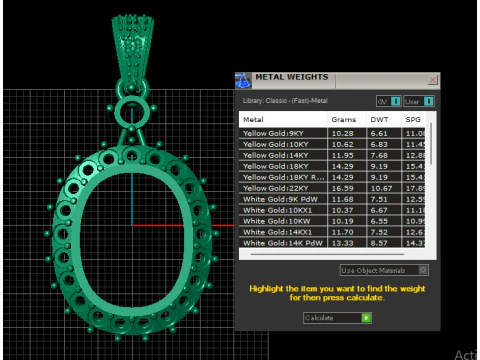Select the Yellow Gold:18KY row

pyautogui.click(x=332, y=166)
